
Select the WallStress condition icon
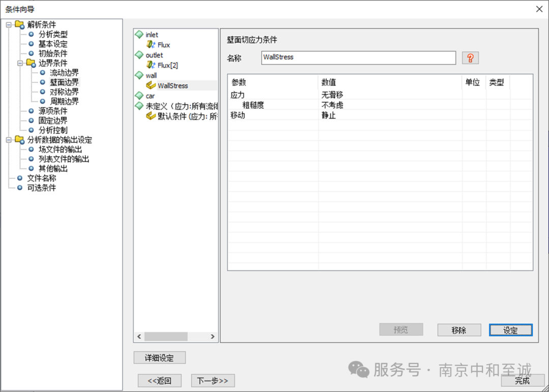click(151, 85)
